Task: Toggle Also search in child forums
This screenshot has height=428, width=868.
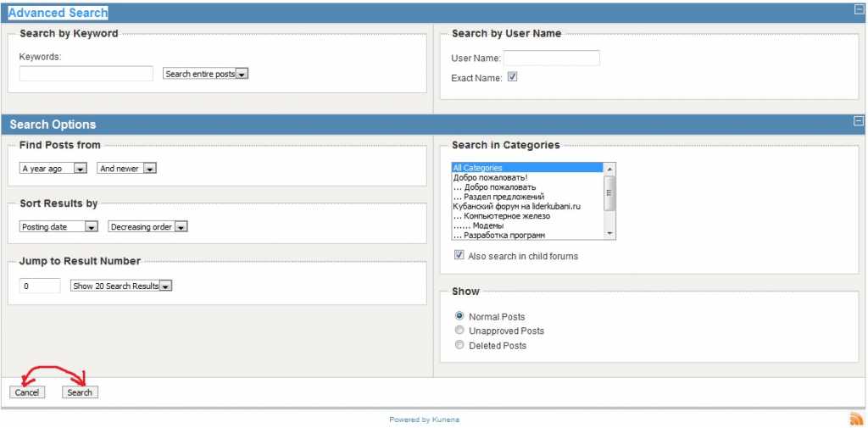Action: coord(459,255)
